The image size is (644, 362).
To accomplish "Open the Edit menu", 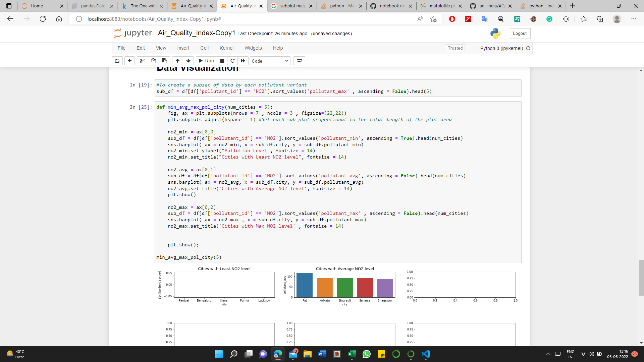I will [141, 48].
